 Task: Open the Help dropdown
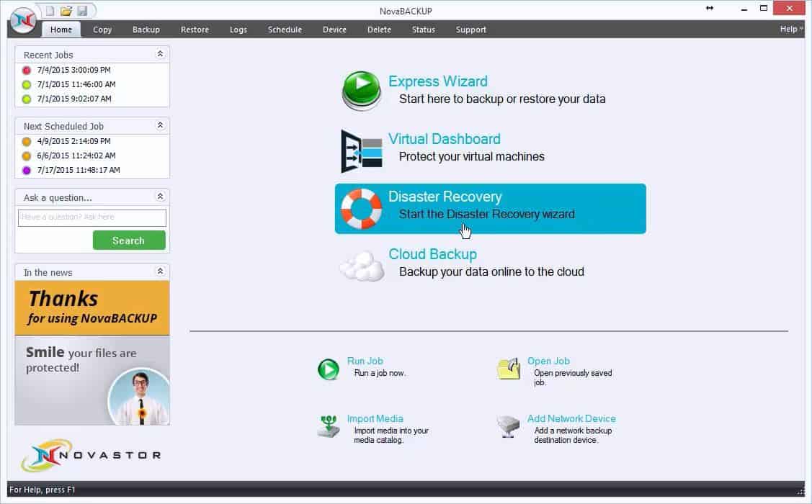click(789, 29)
